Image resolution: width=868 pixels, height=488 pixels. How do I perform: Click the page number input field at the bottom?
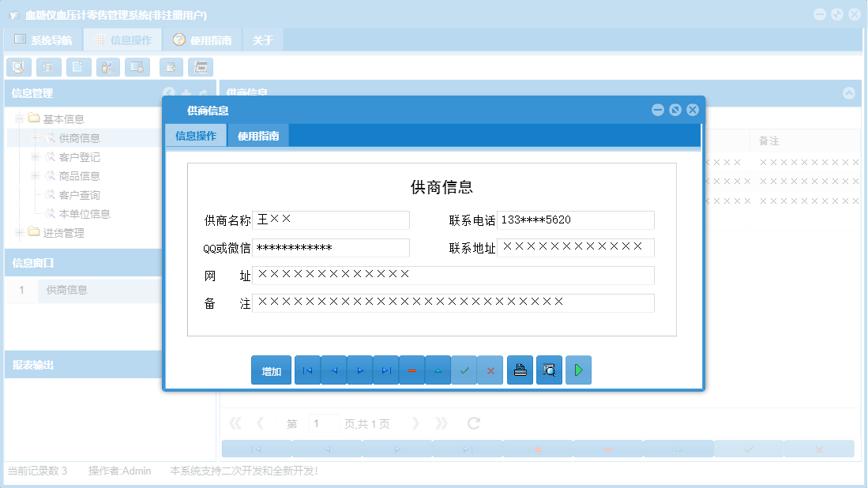(x=323, y=422)
